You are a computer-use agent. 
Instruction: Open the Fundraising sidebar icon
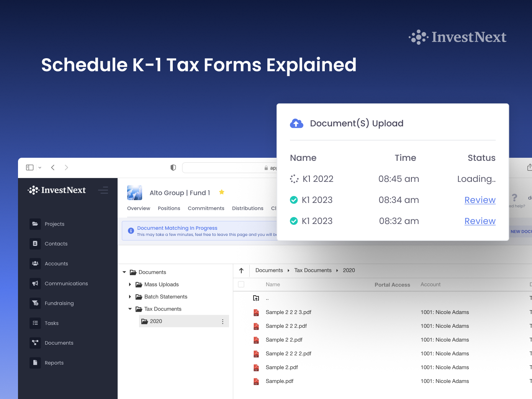tap(35, 303)
